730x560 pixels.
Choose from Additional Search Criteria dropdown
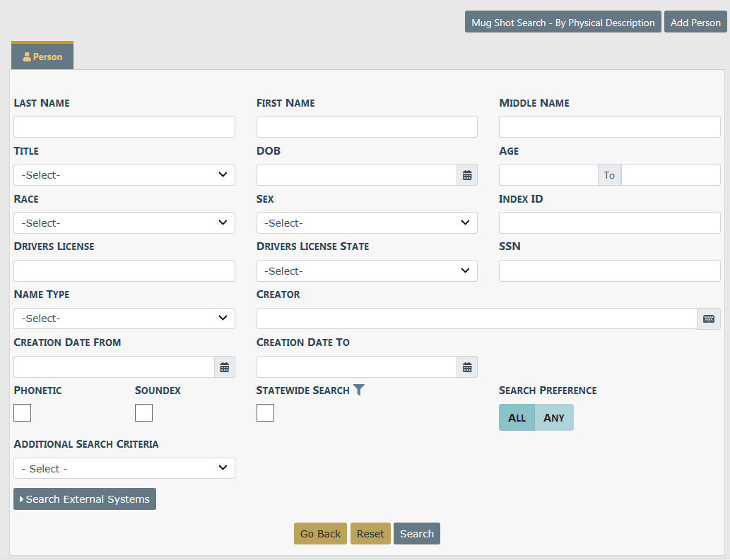point(124,469)
